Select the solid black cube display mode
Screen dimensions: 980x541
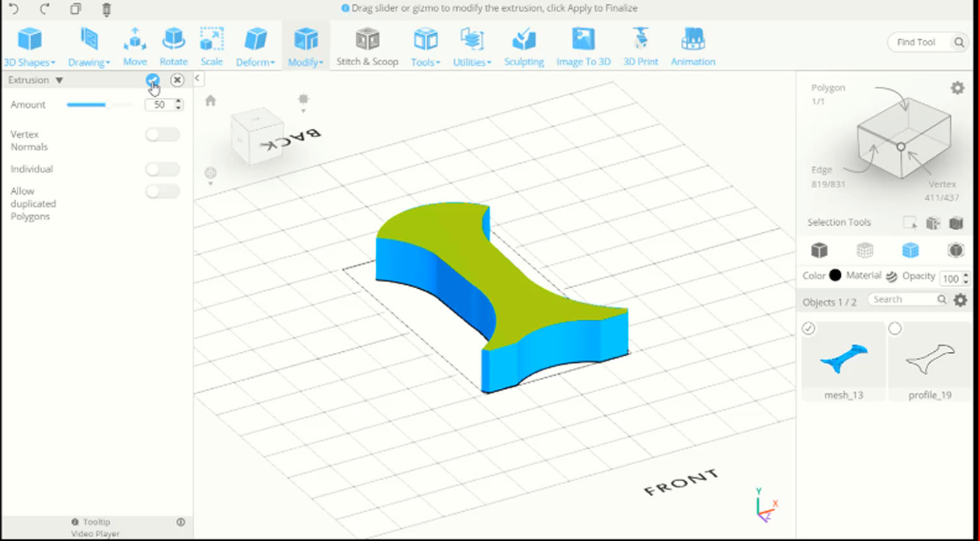coord(819,250)
